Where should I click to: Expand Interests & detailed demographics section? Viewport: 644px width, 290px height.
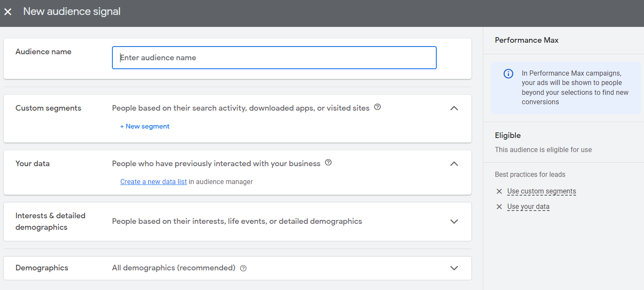pos(454,221)
